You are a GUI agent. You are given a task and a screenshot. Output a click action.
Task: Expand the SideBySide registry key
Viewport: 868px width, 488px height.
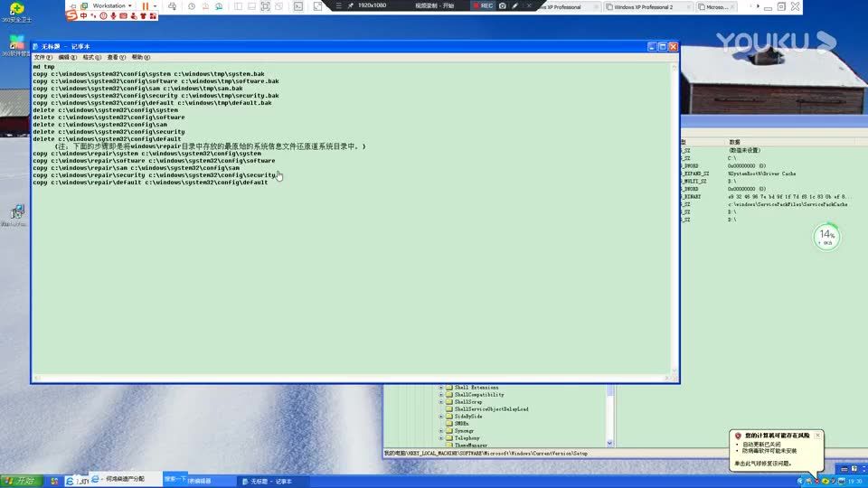coord(441,417)
